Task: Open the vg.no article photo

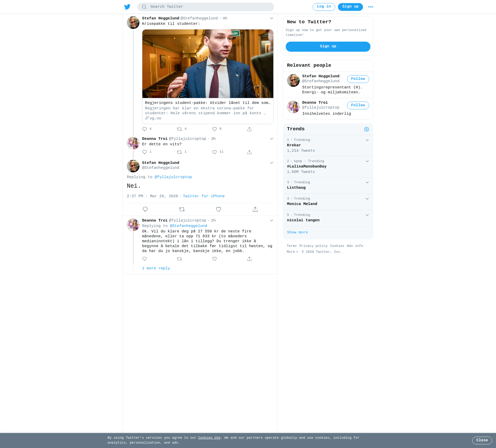Action: click(x=208, y=64)
